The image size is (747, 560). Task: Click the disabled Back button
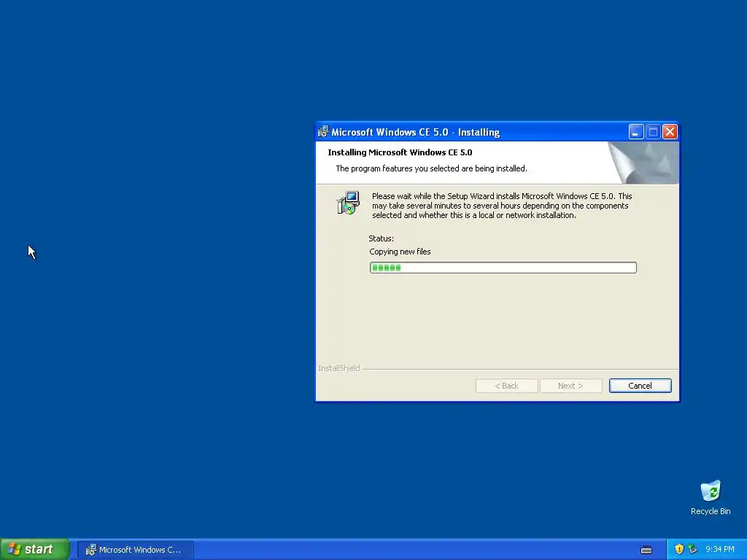[506, 386]
